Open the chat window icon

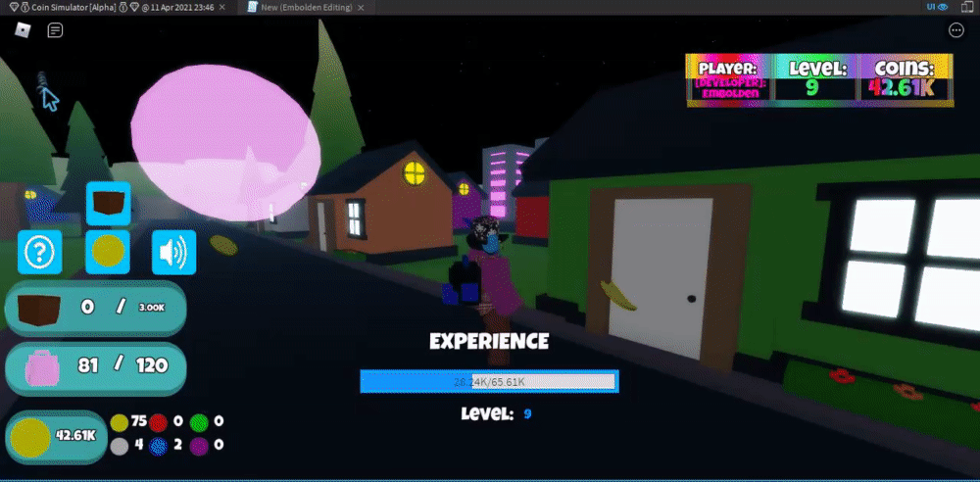(55, 30)
